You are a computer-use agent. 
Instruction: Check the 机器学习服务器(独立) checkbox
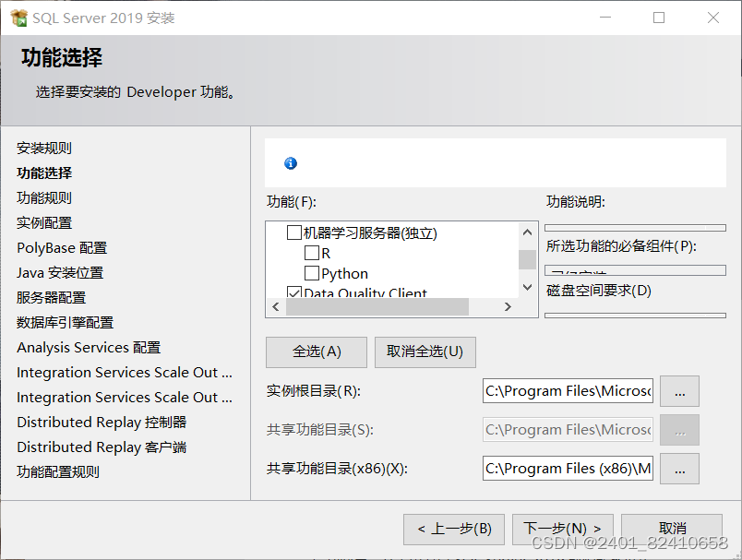point(294,232)
